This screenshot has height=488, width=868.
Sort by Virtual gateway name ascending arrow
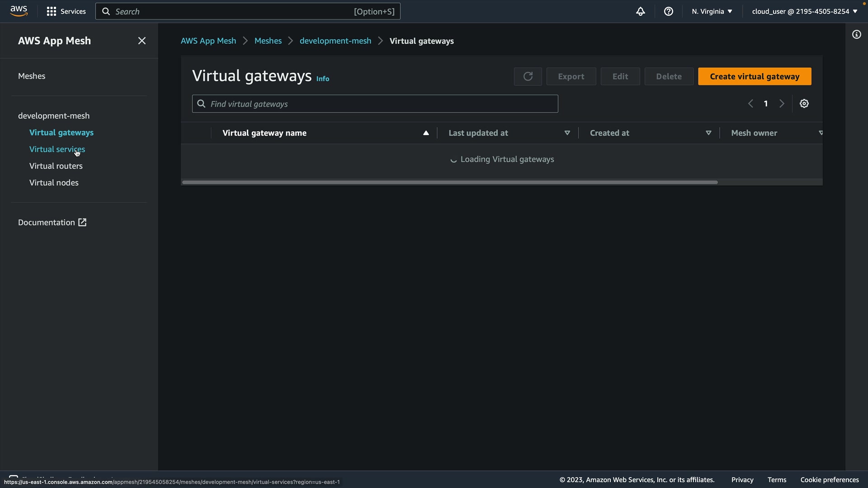(425, 133)
